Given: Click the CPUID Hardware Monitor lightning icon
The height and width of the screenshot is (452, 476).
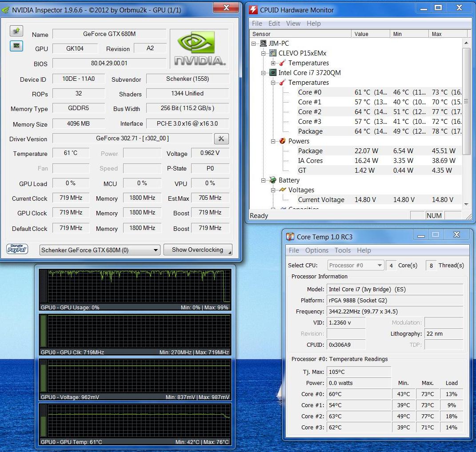Looking at the screenshot, I should (253, 10).
